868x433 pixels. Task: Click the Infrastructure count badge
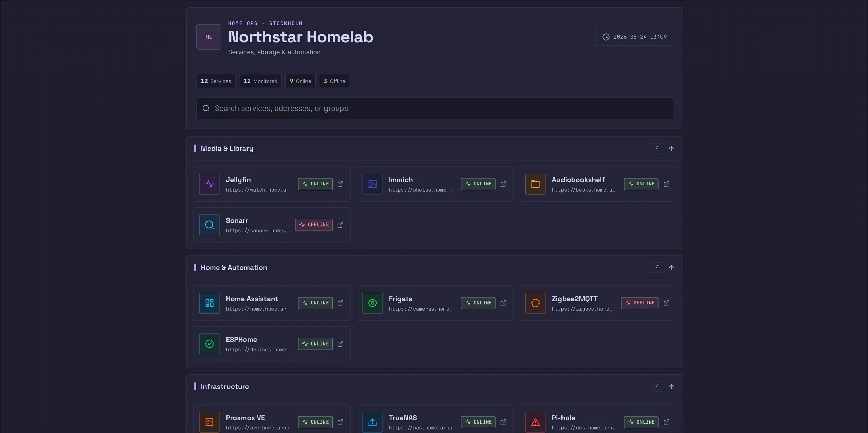coord(657,387)
